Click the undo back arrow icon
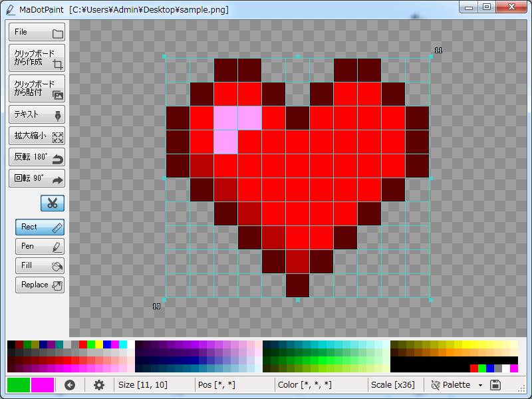Screen dimensions: 532x399 (70, 385)
